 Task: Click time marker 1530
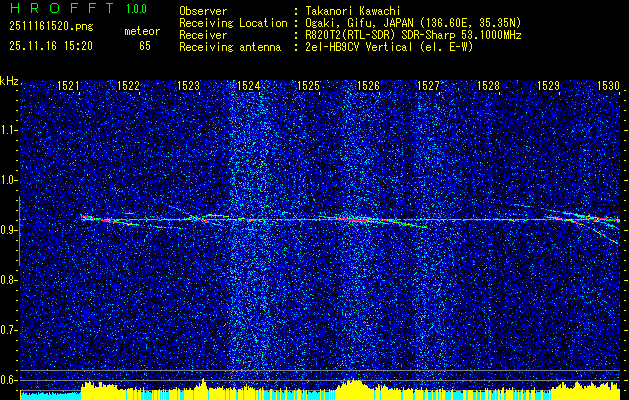coord(608,85)
